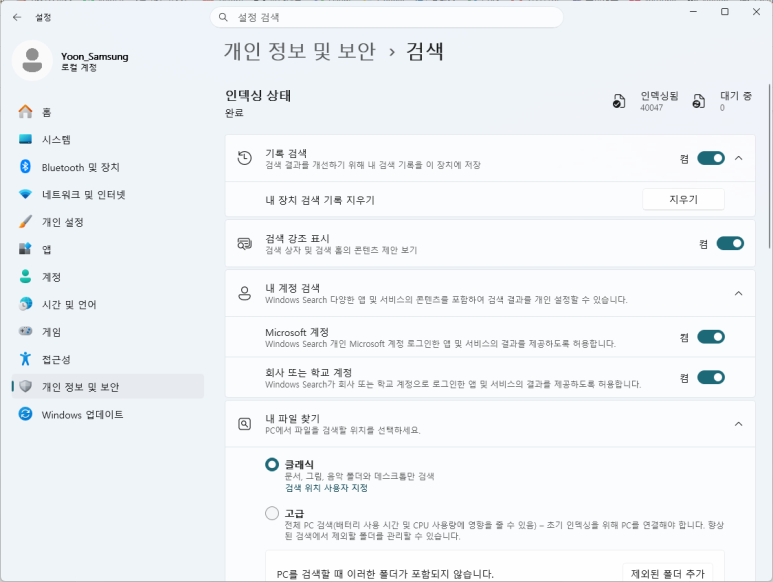Click the 내 파일 찾기 title text

click(292, 418)
